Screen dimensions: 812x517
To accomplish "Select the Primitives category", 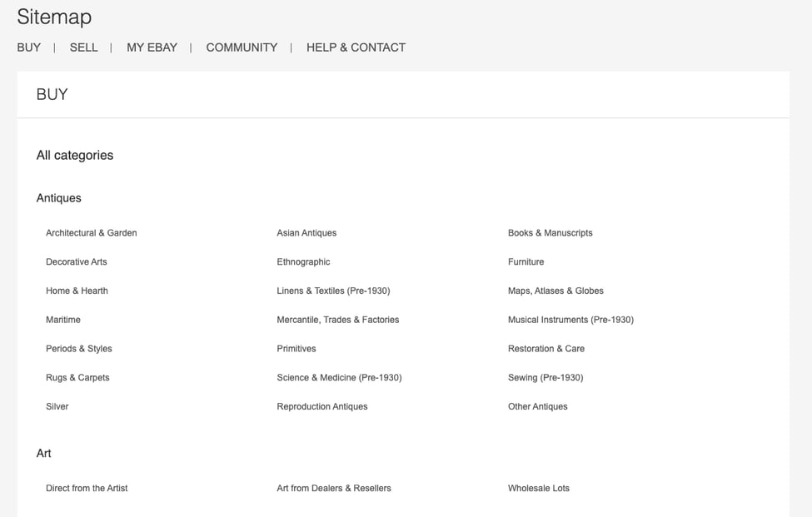I will coord(296,349).
